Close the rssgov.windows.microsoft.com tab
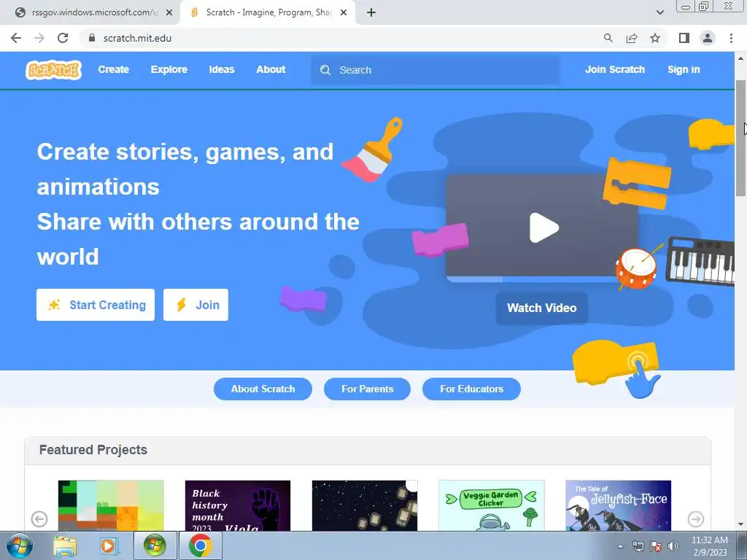 169,12
